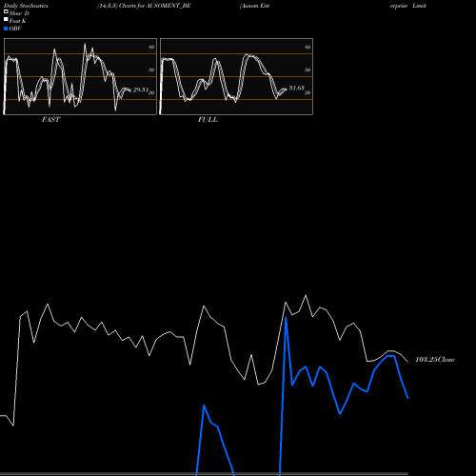476x476 pixels.
Task: Click the Slow D legend swatch
Action: coord(6,11)
